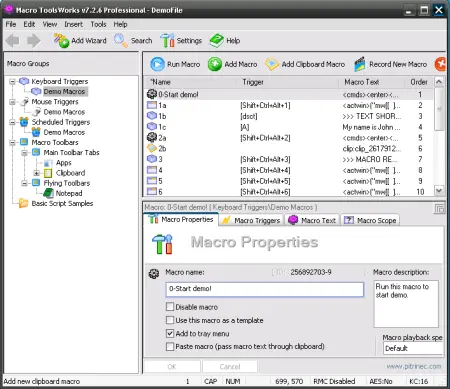Click the gear icon of macro 2a
The width and height of the screenshot is (450, 389).
152,137
